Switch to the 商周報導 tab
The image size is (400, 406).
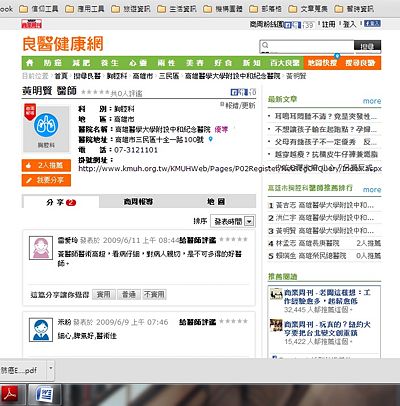click(x=138, y=202)
